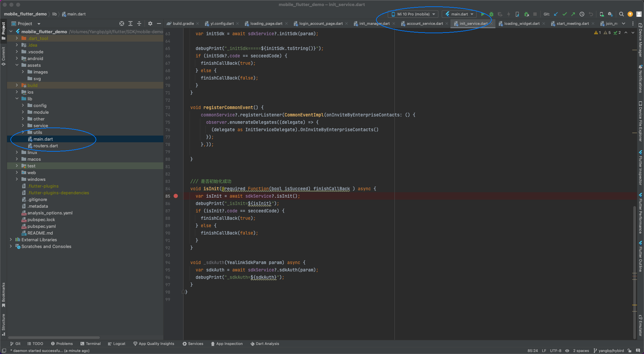
Task: Click Expand All in the Project panel
Action: pyautogui.click(x=130, y=23)
